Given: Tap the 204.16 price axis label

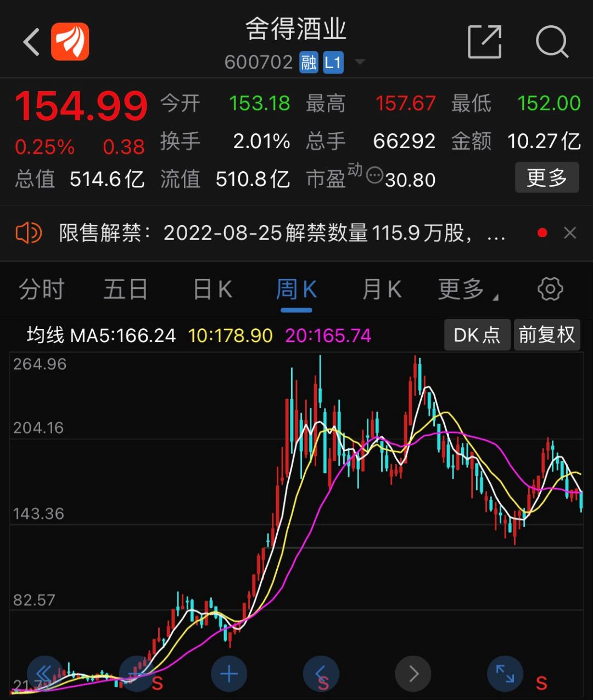Looking at the screenshot, I should 38,428.
